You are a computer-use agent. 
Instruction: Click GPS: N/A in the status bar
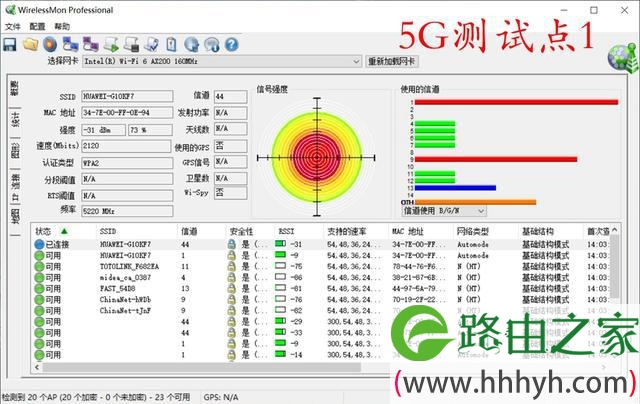click(221, 397)
